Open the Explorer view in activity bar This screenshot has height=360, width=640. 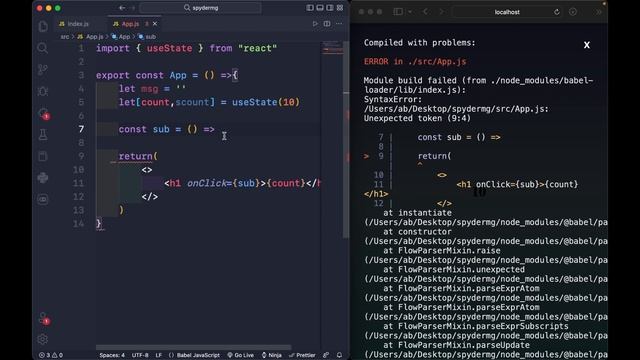tap(43, 27)
